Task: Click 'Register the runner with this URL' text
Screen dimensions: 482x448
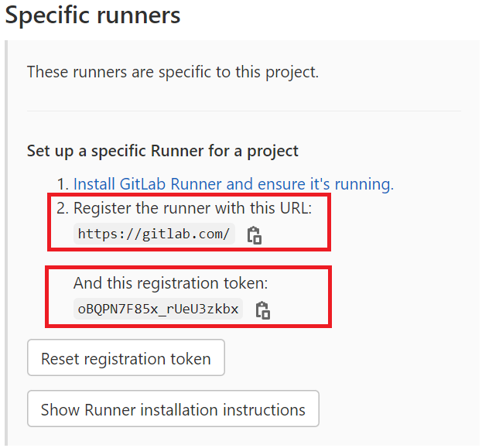Action: point(192,208)
